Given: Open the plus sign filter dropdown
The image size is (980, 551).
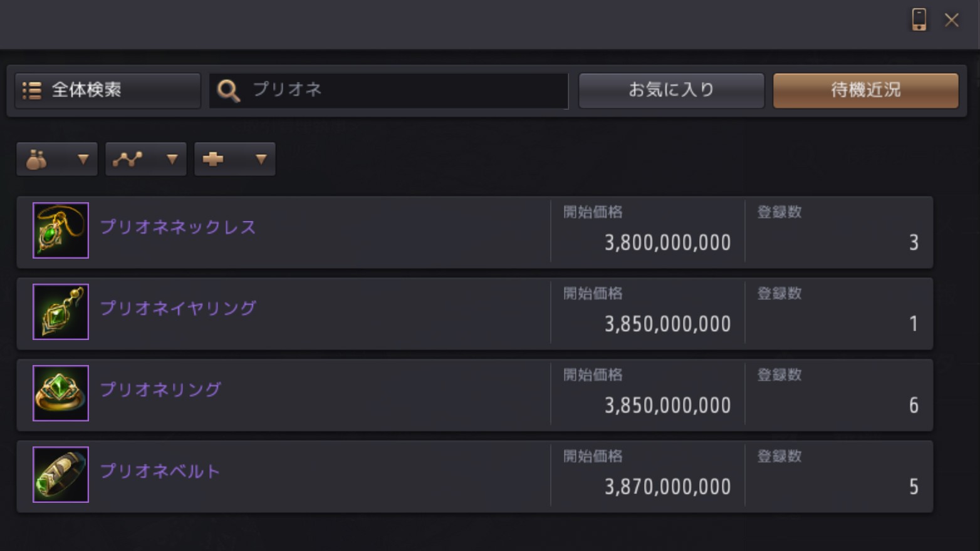Looking at the screenshot, I should pyautogui.click(x=235, y=160).
